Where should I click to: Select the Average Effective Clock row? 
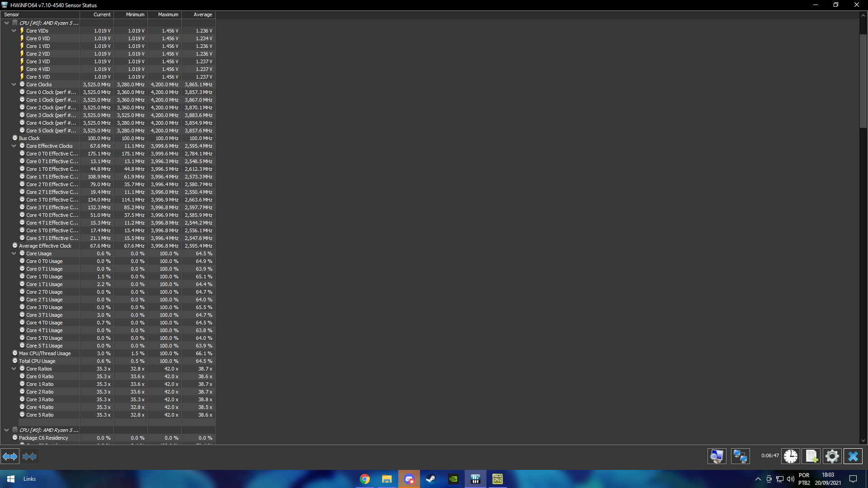point(108,246)
